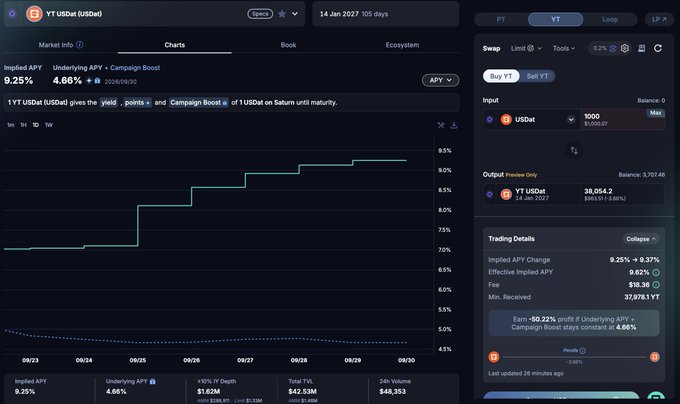680x404 pixels.
Task: Click info icon beside the $18.36 Fee
Action: point(656,285)
